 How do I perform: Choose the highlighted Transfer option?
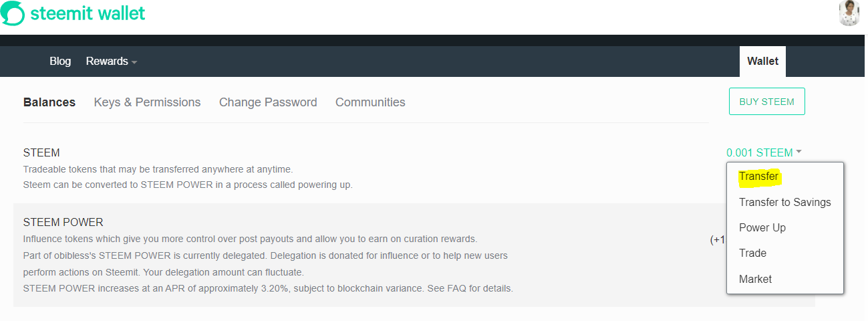pyautogui.click(x=758, y=177)
